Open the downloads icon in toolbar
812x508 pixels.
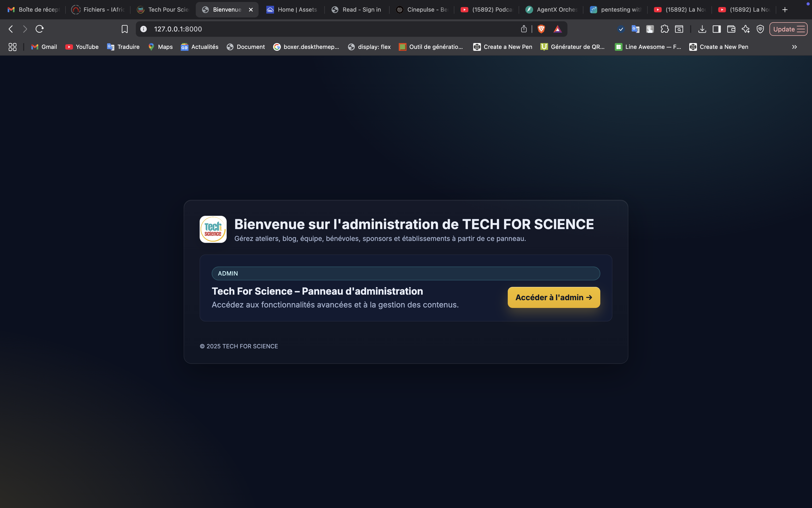tap(702, 29)
